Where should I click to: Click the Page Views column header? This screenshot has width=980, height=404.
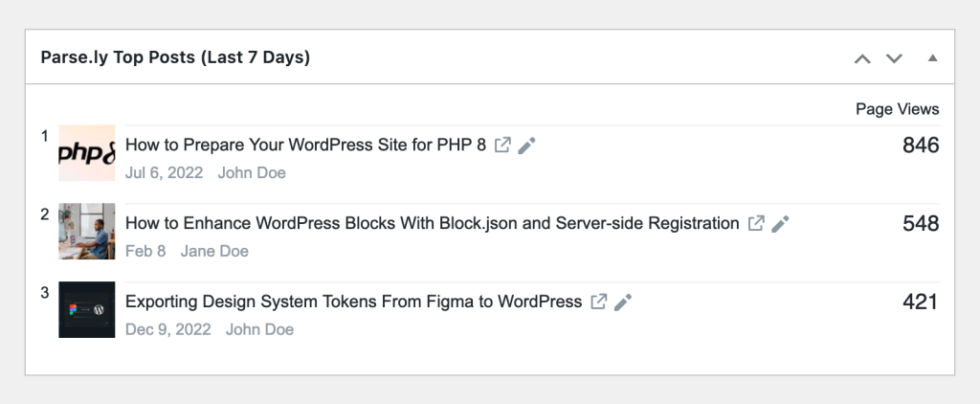pyautogui.click(x=898, y=109)
